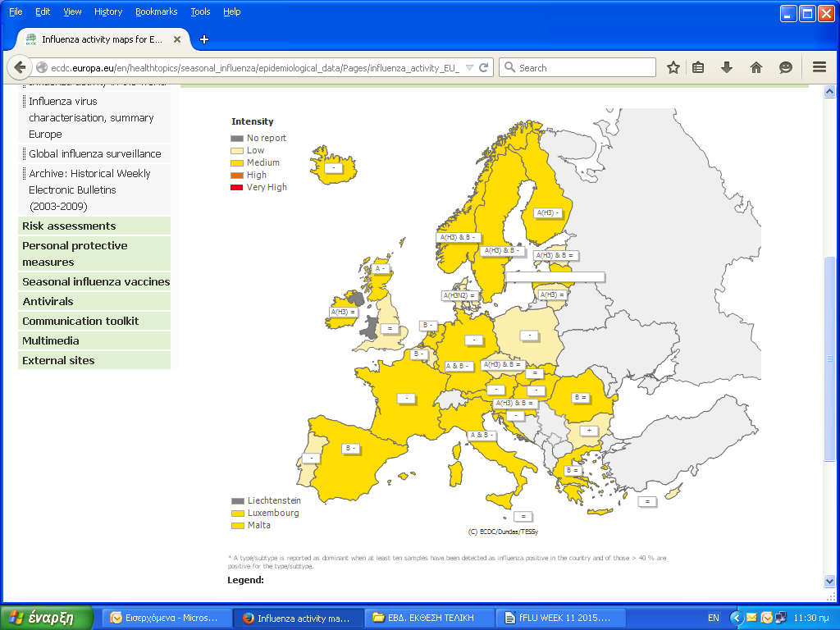This screenshot has width=840, height=630.
Task: Click the Liechtenstein legend swatch
Action: tap(238, 501)
